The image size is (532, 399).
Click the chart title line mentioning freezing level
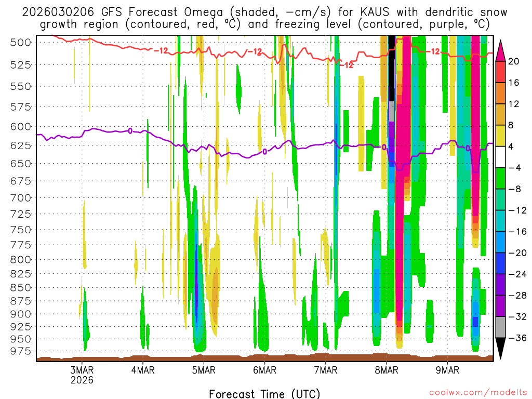click(x=264, y=24)
